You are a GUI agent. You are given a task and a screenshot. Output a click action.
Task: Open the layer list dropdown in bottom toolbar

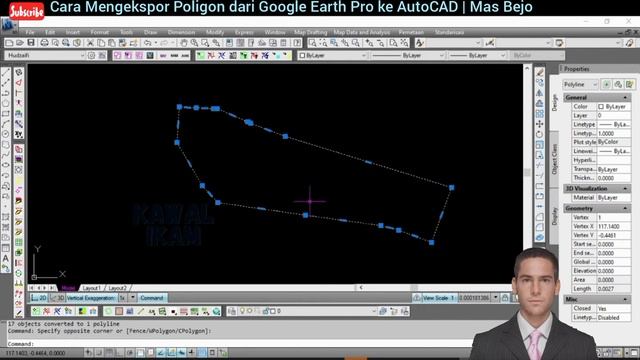(374, 311)
